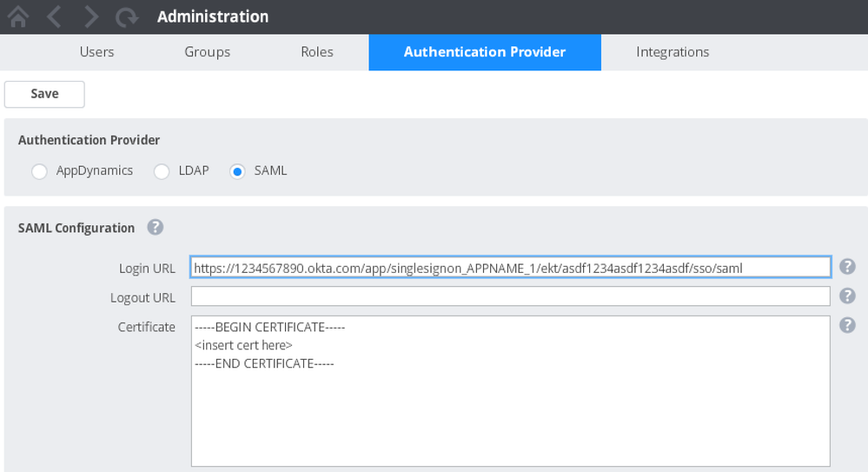The image size is (868, 472).
Task: Open the Users tab
Action: tap(96, 52)
